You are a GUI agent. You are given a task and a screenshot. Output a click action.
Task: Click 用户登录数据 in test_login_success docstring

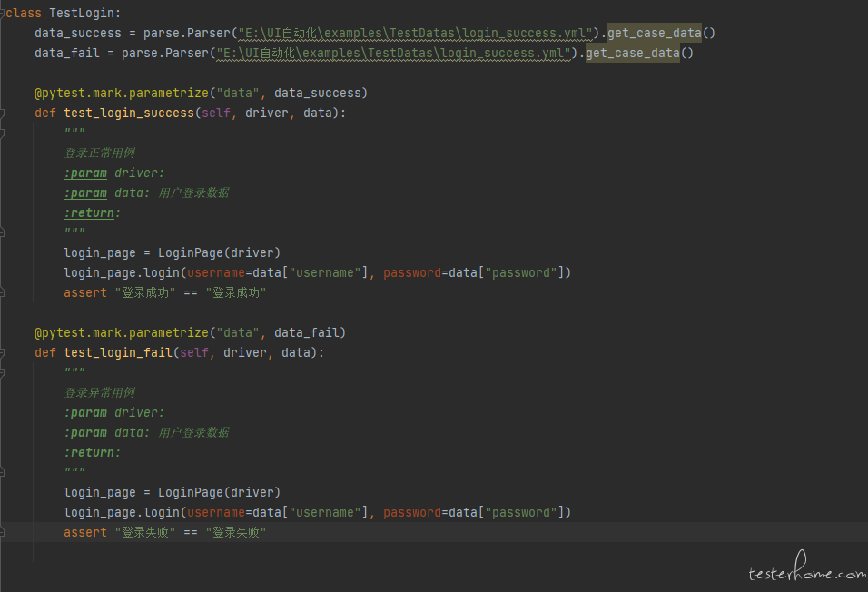193,192
